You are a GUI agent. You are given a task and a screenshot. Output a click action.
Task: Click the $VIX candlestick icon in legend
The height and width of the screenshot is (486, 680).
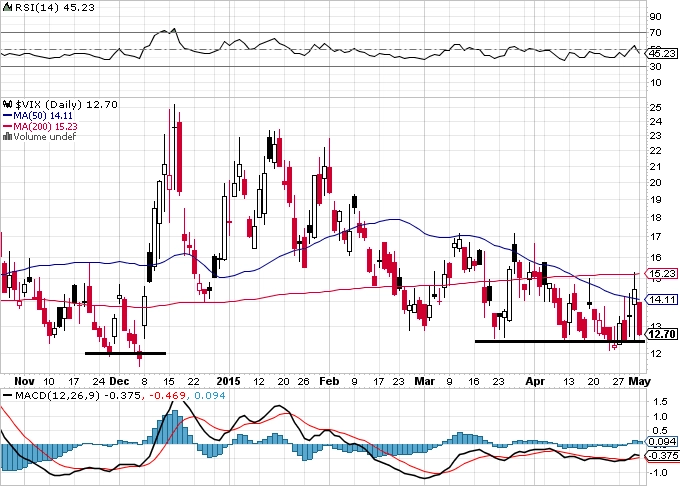click(7, 104)
